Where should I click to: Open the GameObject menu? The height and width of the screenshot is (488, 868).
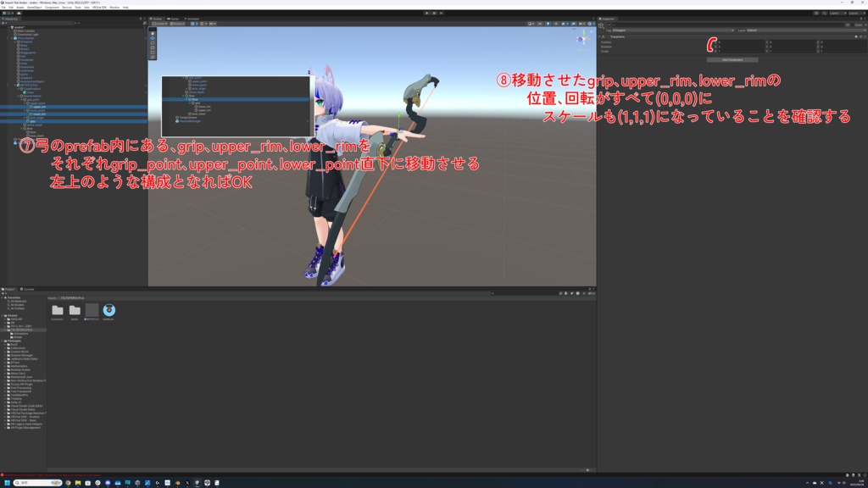(34, 7)
